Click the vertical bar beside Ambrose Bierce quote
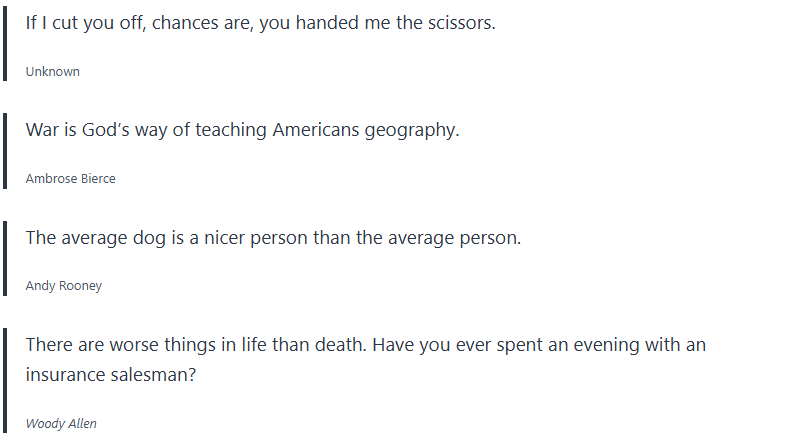Image resolution: width=808 pixels, height=440 pixels. (x=5, y=150)
